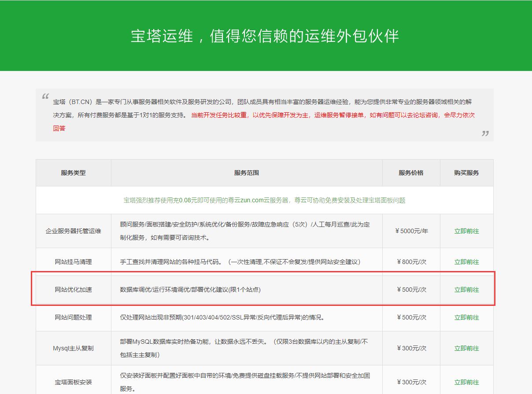Image resolution: width=532 pixels, height=394 pixels.
Task: Select the 网站挂马清理 service name
Action: point(73,262)
